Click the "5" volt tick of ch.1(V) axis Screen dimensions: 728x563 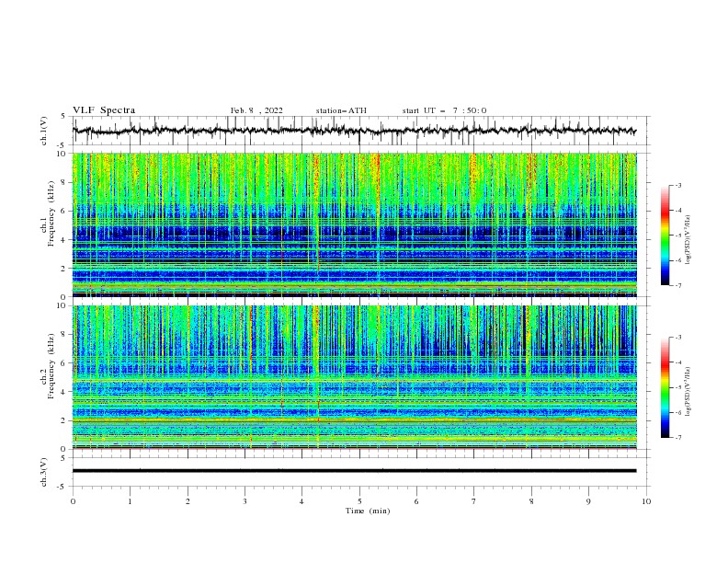coord(64,117)
